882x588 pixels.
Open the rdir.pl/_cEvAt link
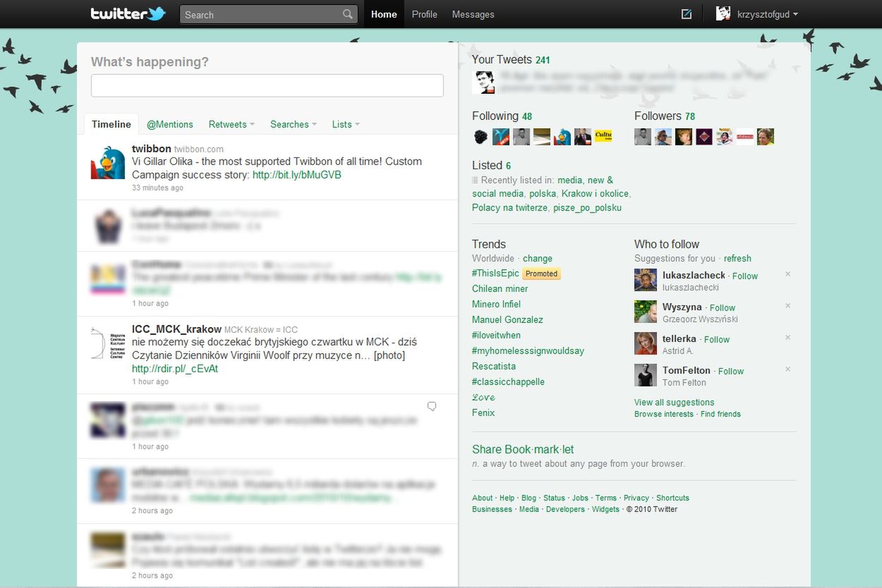(x=175, y=369)
